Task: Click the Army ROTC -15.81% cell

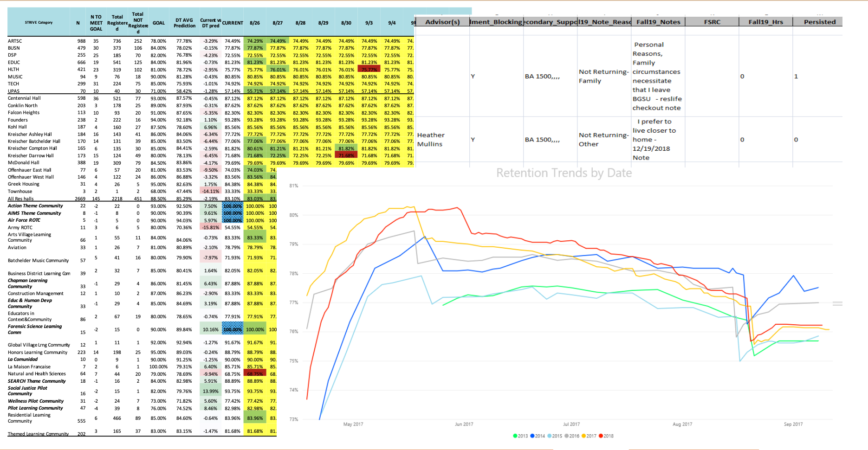Action: 210,227
